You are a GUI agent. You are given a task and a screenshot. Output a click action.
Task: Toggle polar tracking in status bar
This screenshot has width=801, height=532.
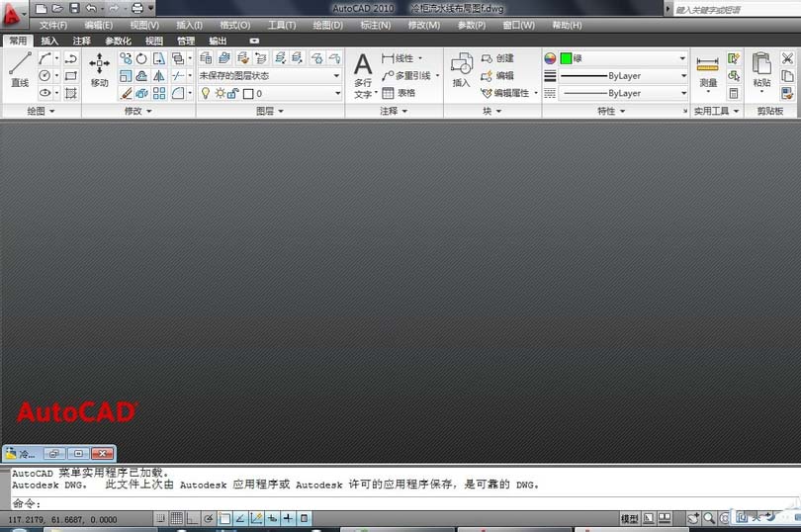point(208,518)
